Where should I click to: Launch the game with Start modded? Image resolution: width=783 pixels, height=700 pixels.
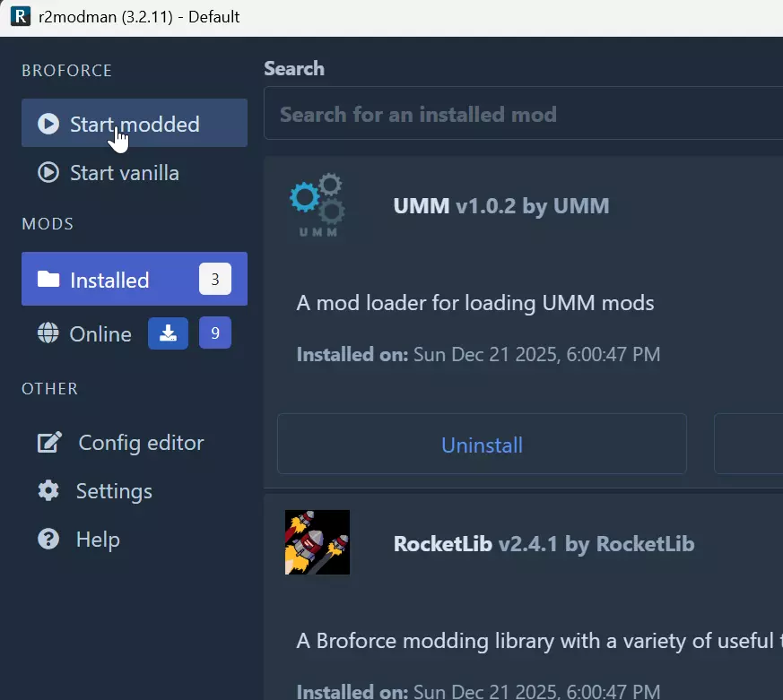coord(135,123)
